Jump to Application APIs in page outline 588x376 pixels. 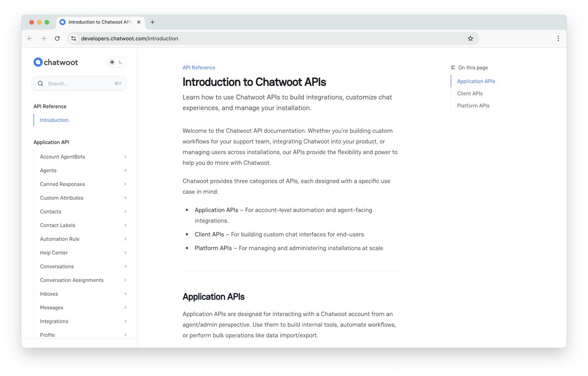point(476,81)
